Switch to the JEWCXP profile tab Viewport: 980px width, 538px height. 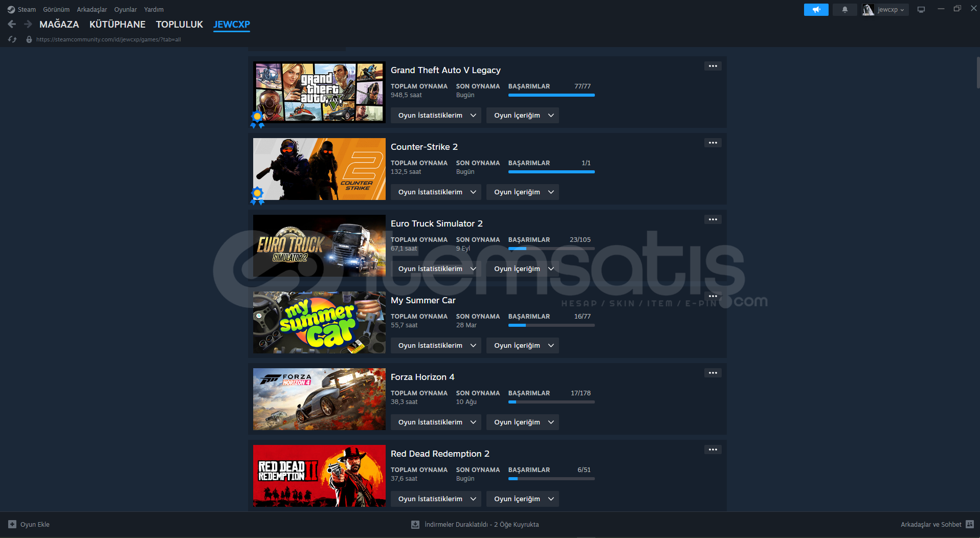(232, 24)
